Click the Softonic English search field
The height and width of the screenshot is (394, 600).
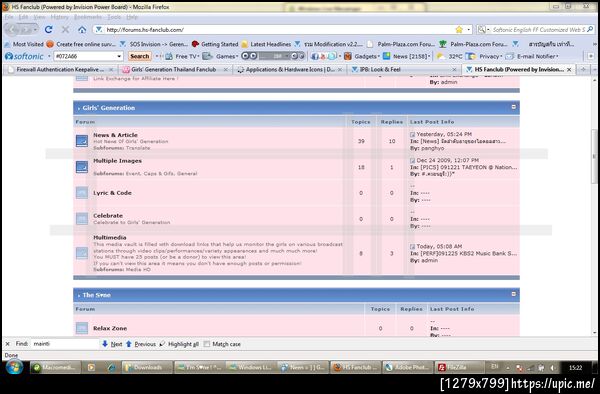tap(539, 29)
